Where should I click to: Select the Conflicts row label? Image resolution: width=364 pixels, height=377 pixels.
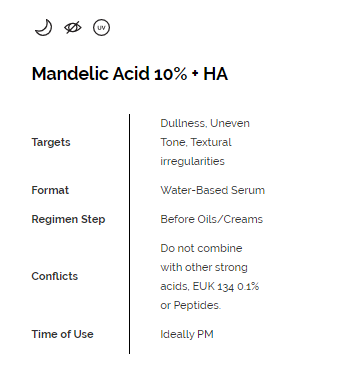pyautogui.click(x=55, y=276)
